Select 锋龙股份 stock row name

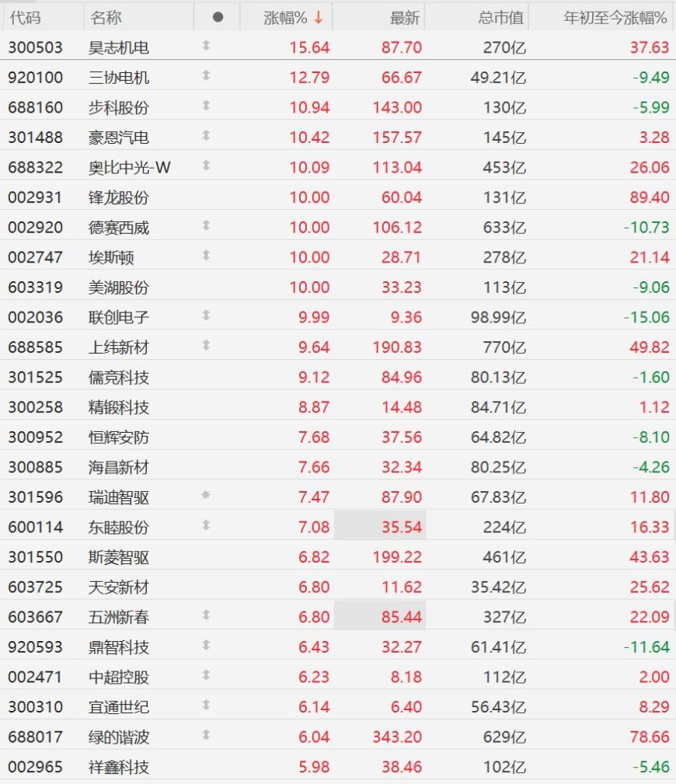pyautogui.click(x=119, y=197)
